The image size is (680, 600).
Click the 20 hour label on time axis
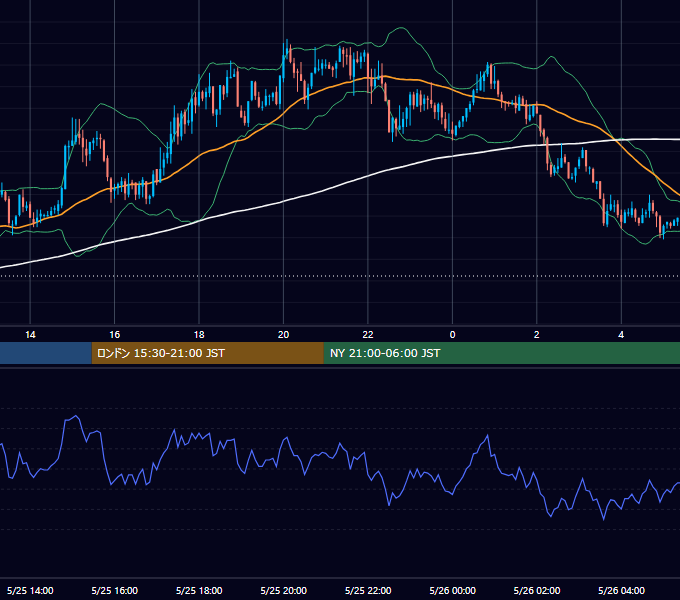(283, 335)
